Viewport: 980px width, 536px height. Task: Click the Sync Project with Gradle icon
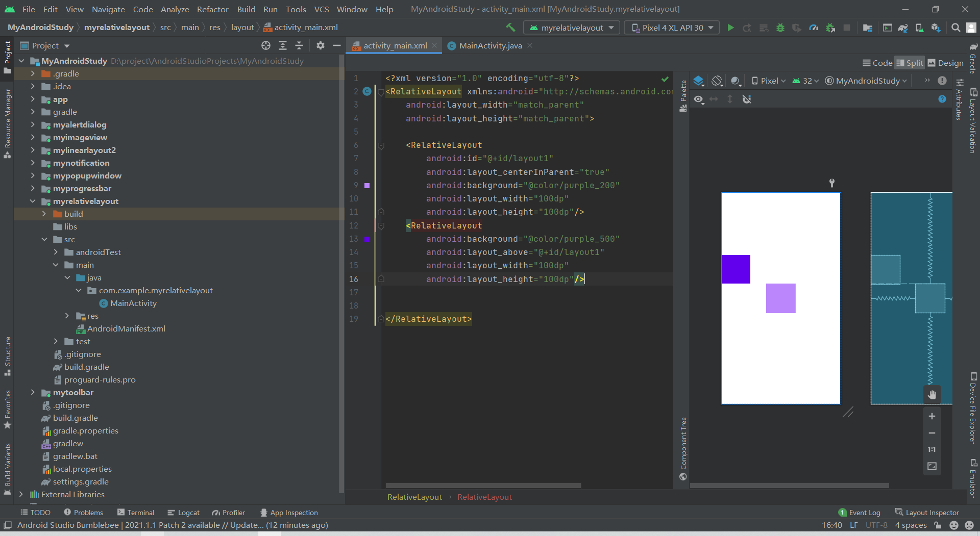(x=903, y=28)
